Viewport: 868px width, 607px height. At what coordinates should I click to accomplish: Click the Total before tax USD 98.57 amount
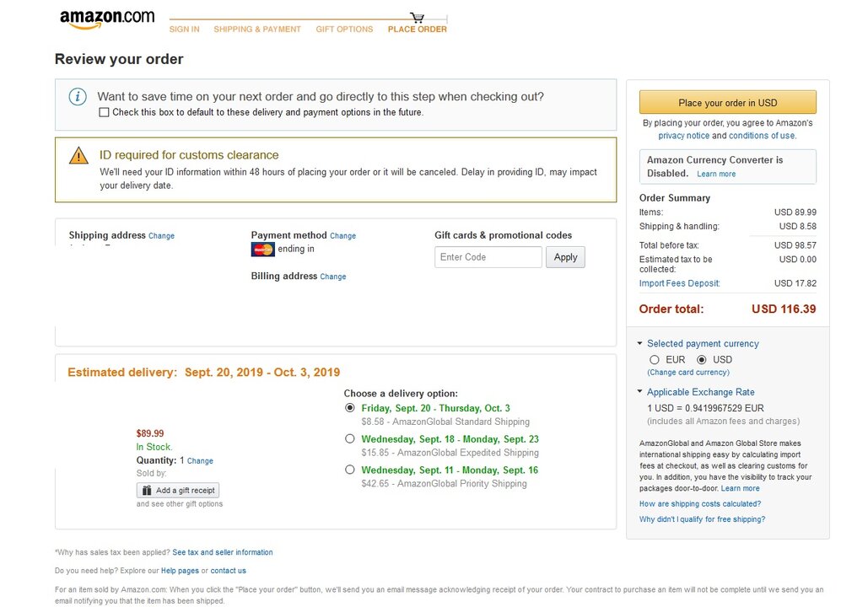pos(795,245)
